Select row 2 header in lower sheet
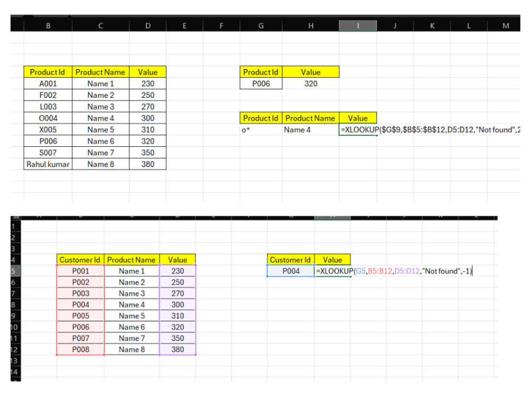The image size is (532, 399). click(x=15, y=237)
